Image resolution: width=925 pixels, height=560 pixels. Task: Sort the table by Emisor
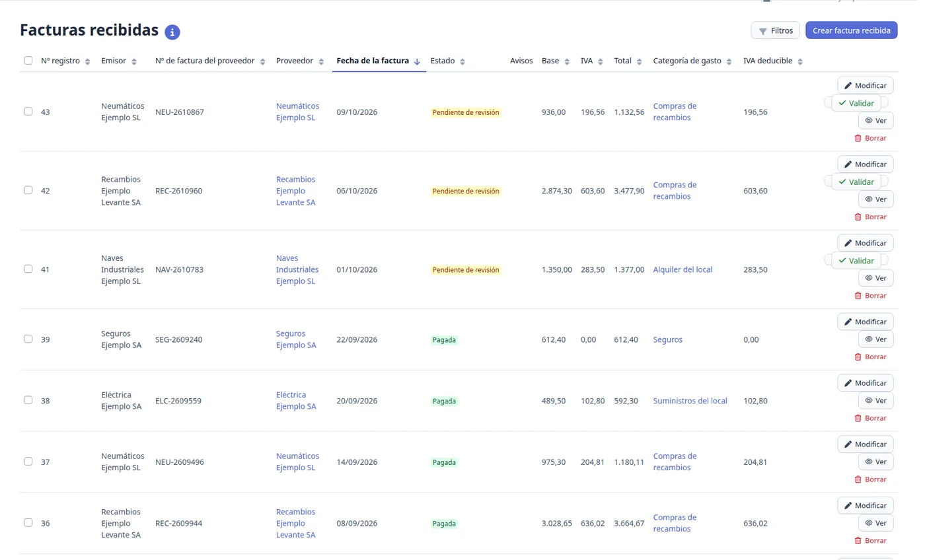[119, 61]
